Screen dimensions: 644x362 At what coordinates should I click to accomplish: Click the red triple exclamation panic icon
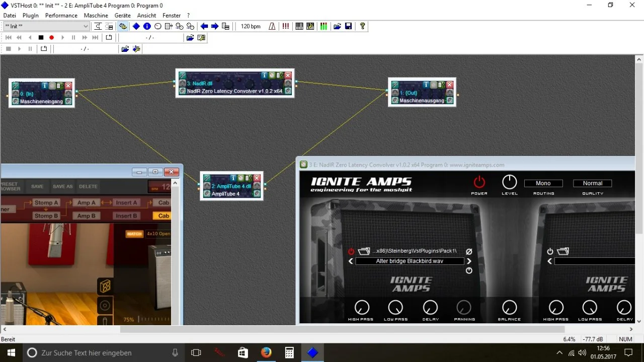click(x=286, y=26)
